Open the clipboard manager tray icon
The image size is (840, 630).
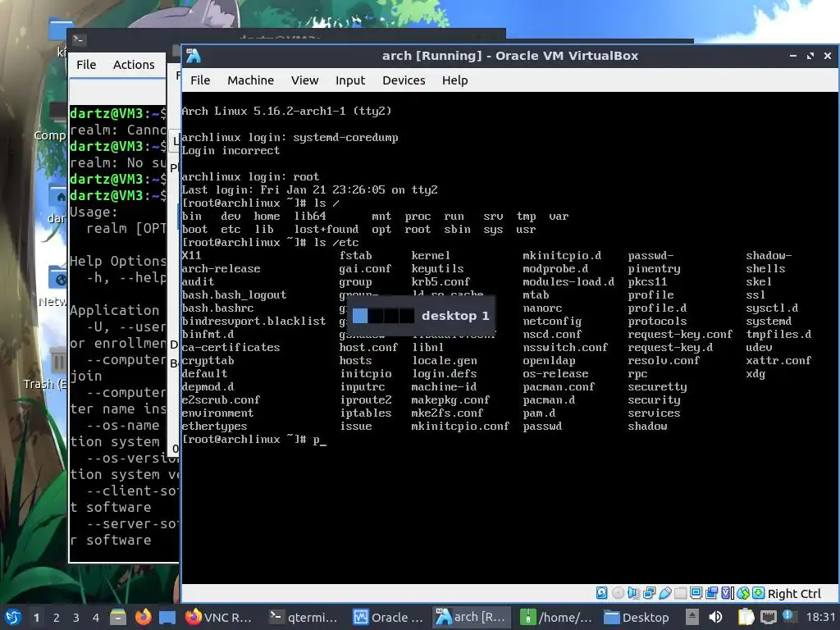pos(746,617)
